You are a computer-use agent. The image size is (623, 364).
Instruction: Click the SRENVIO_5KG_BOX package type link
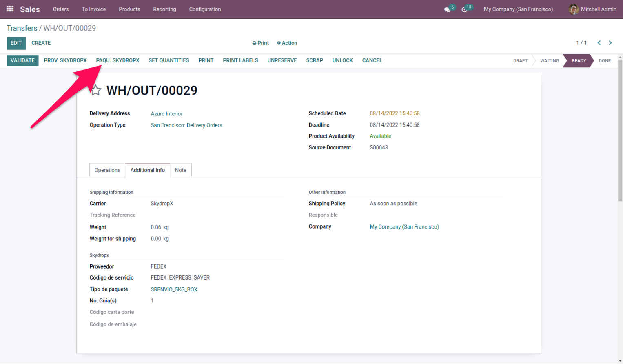pos(174,289)
